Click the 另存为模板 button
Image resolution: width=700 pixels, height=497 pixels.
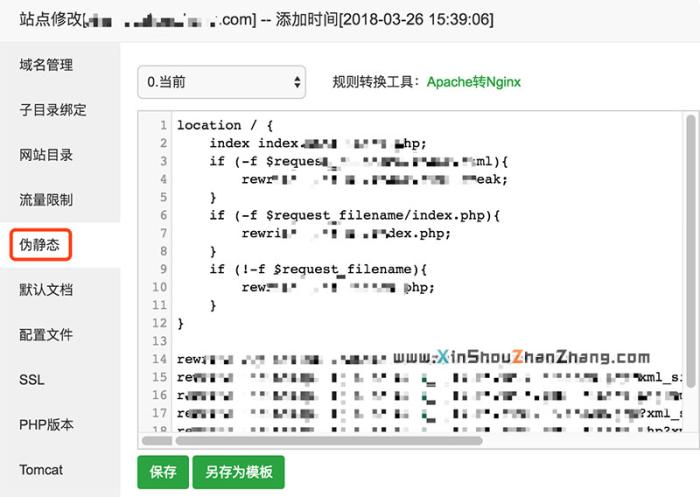click(238, 472)
